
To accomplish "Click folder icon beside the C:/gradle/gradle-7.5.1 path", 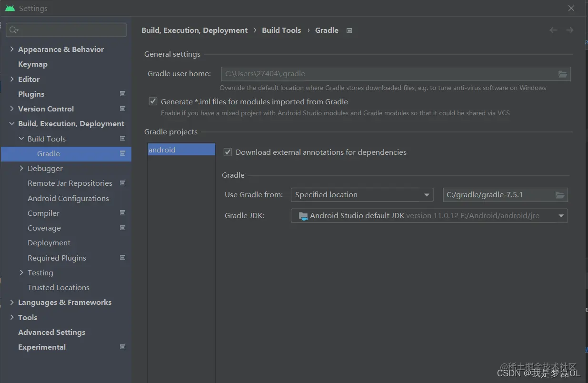I will coord(559,195).
